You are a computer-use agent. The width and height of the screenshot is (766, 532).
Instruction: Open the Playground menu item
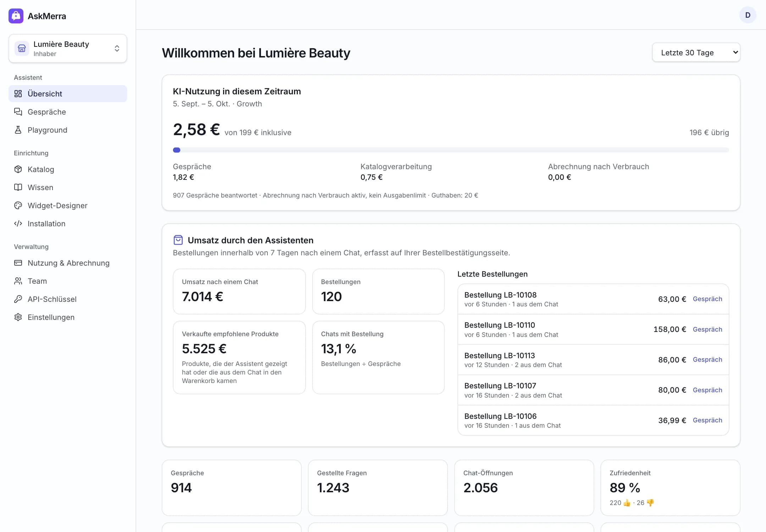[68, 130]
